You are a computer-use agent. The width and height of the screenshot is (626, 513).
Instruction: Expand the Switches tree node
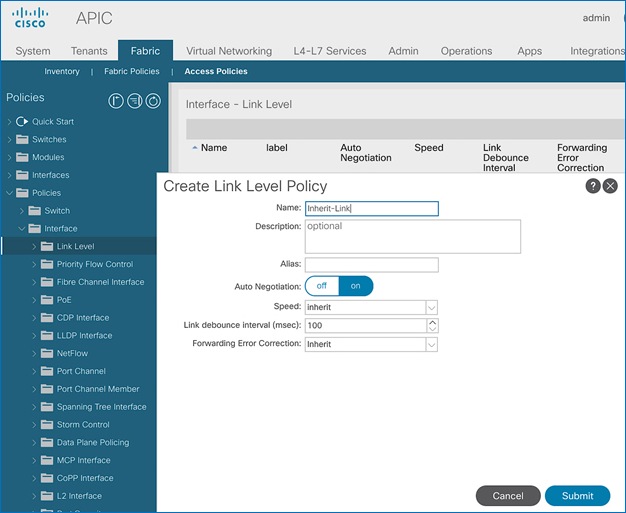pos(10,140)
